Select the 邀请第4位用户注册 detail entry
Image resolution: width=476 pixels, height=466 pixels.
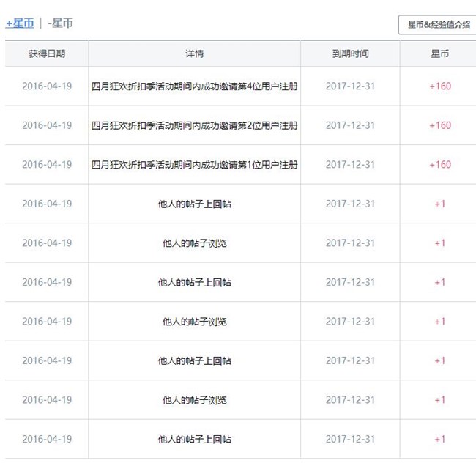194,86
